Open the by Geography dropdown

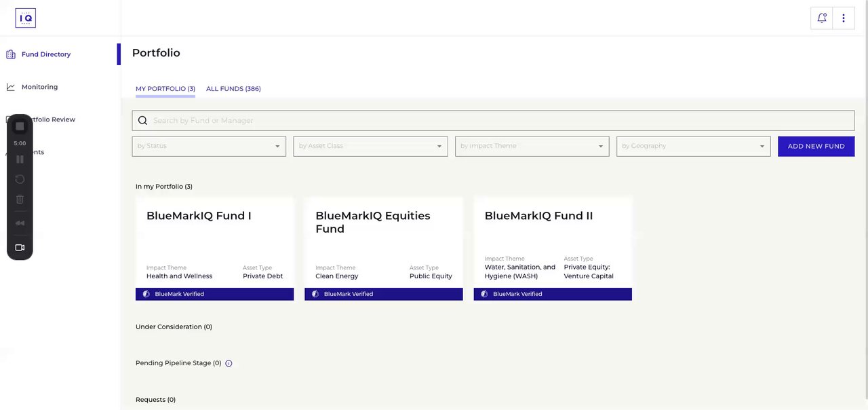click(x=693, y=146)
